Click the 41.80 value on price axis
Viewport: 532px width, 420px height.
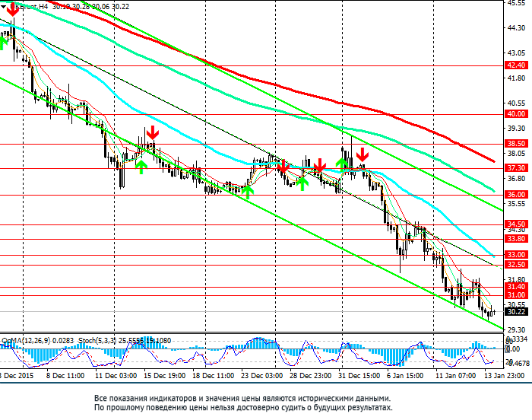click(x=516, y=78)
